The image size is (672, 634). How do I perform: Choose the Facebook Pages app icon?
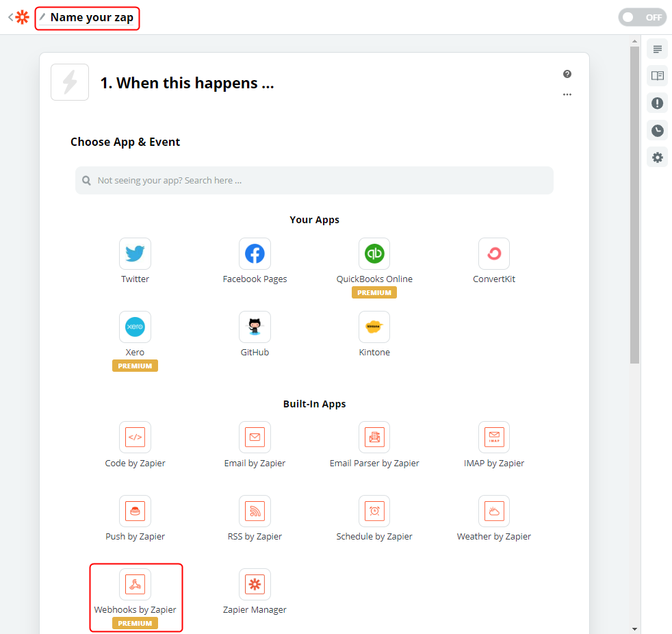[x=255, y=254]
